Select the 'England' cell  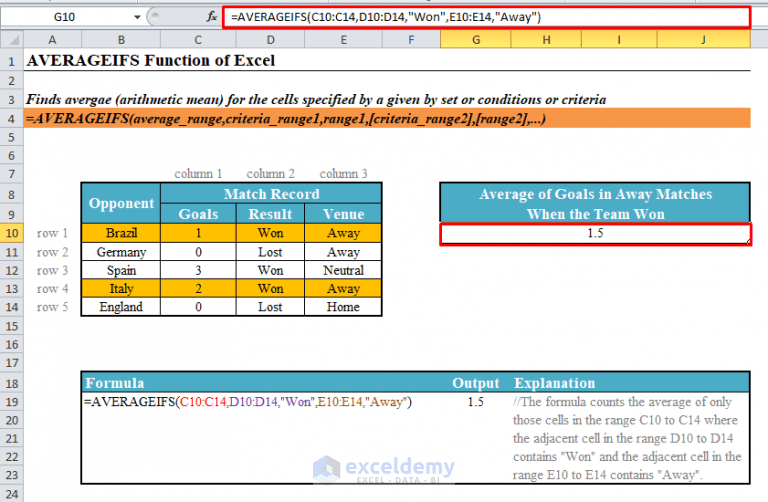coord(121,307)
